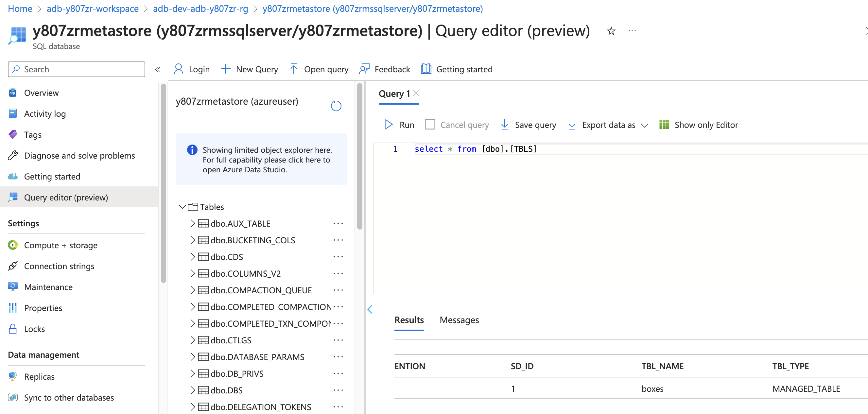Viewport: 868px width, 414px height.
Task: Click Open query in the toolbar
Action: (x=319, y=69)
